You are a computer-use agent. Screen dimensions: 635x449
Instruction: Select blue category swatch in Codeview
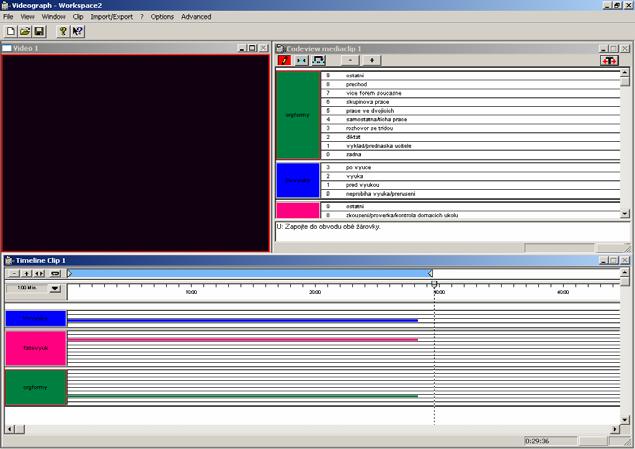[298, 180]
